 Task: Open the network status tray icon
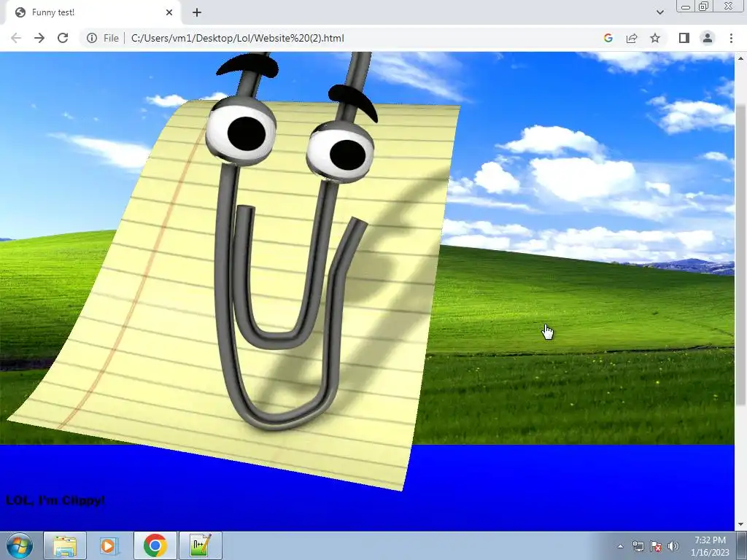click(638, 546)
